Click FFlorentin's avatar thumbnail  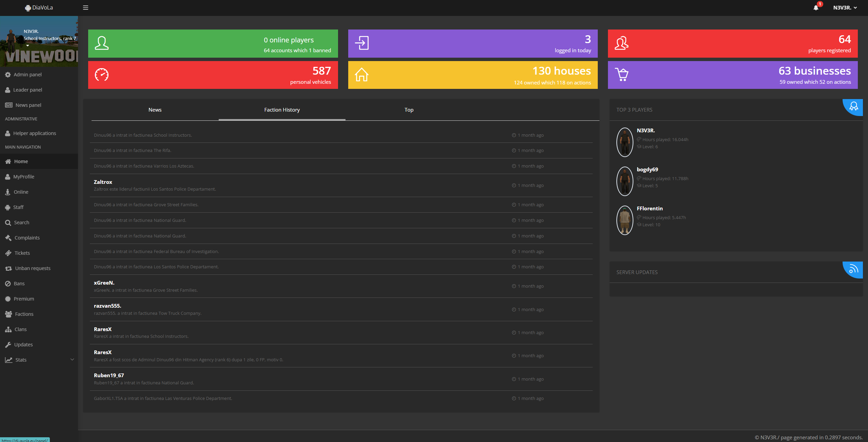tap(625, 220)
